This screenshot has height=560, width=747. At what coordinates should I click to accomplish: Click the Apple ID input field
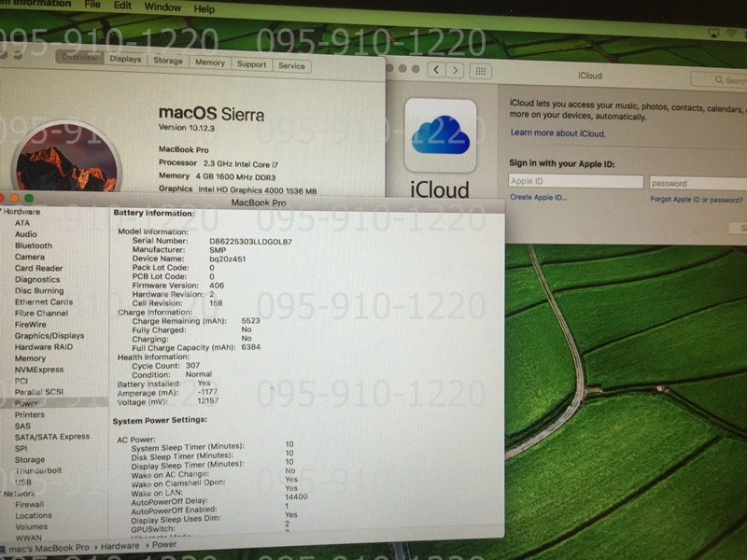point(575,182)
